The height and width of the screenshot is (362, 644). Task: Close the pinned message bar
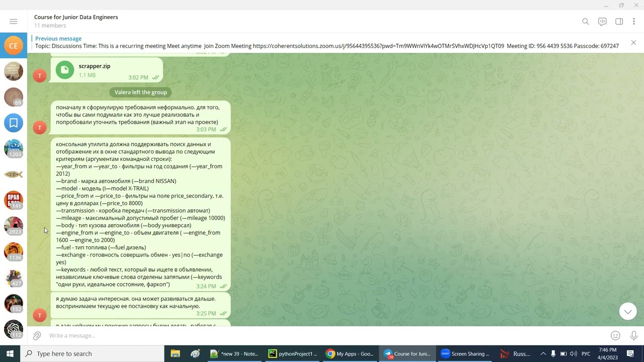coord(633,43)
